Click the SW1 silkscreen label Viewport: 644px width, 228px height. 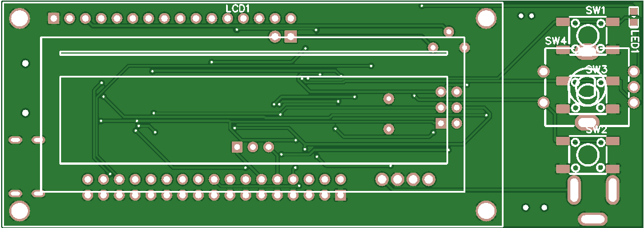(595, 10)
